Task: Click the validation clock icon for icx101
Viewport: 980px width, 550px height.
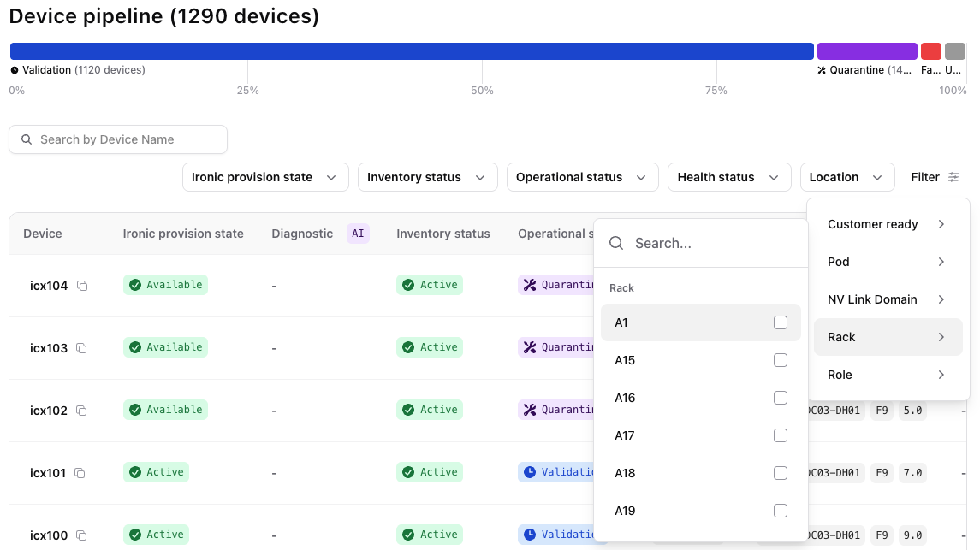Action: click(530, 472)
